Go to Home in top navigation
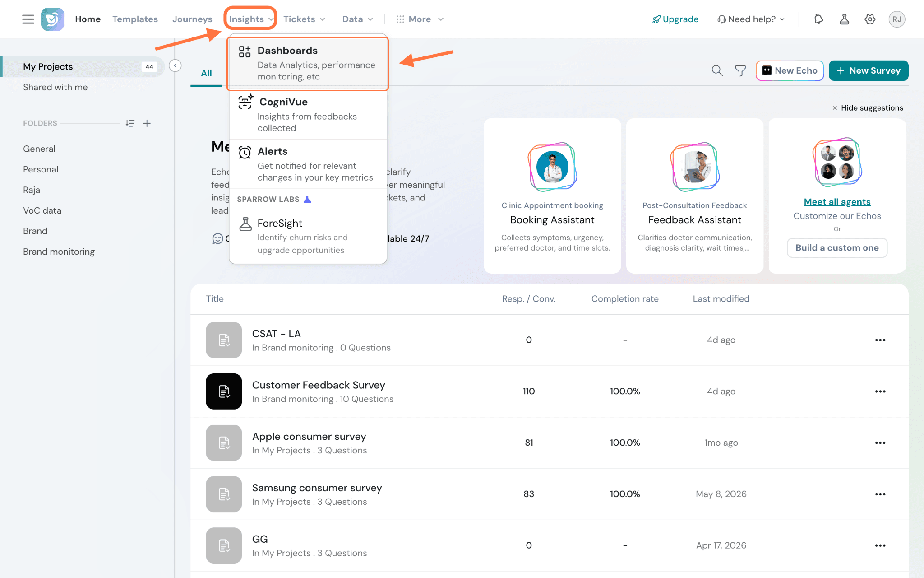The image size is (924, 578). [88, 19]
